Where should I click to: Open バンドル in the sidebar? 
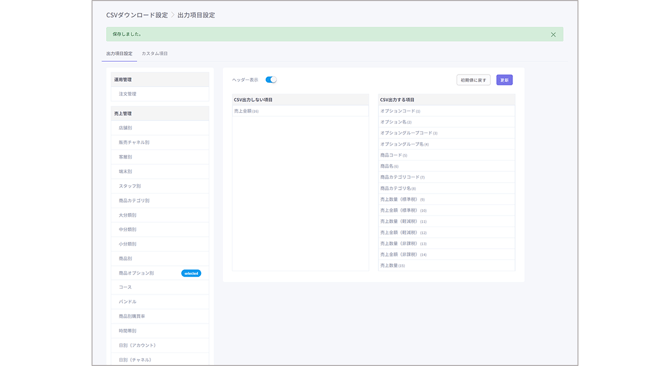160,302
